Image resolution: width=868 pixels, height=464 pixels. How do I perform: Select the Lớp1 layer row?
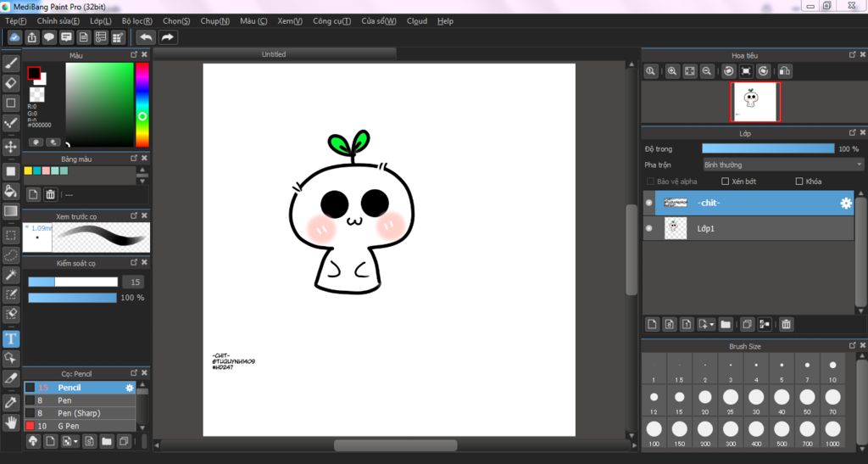point(748,228)
